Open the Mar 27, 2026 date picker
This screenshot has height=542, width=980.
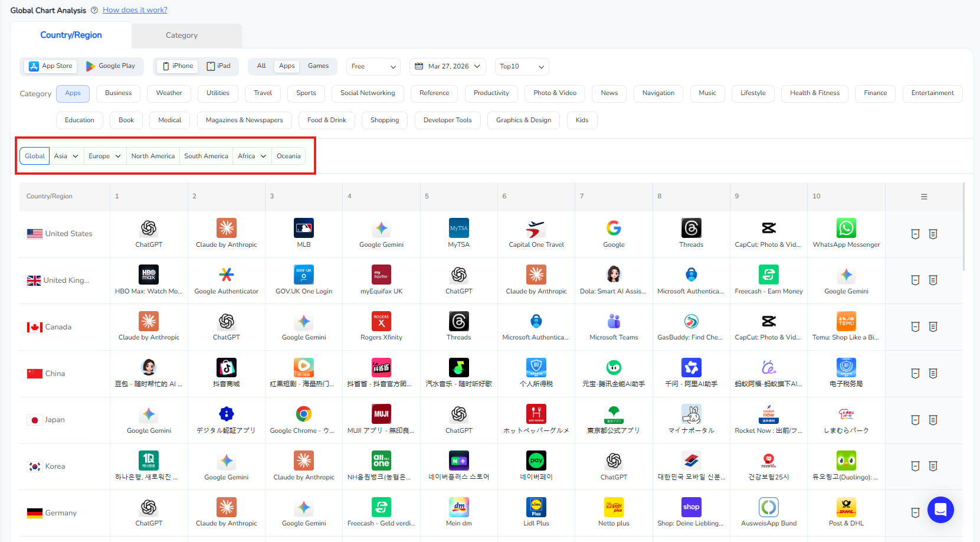448,67
